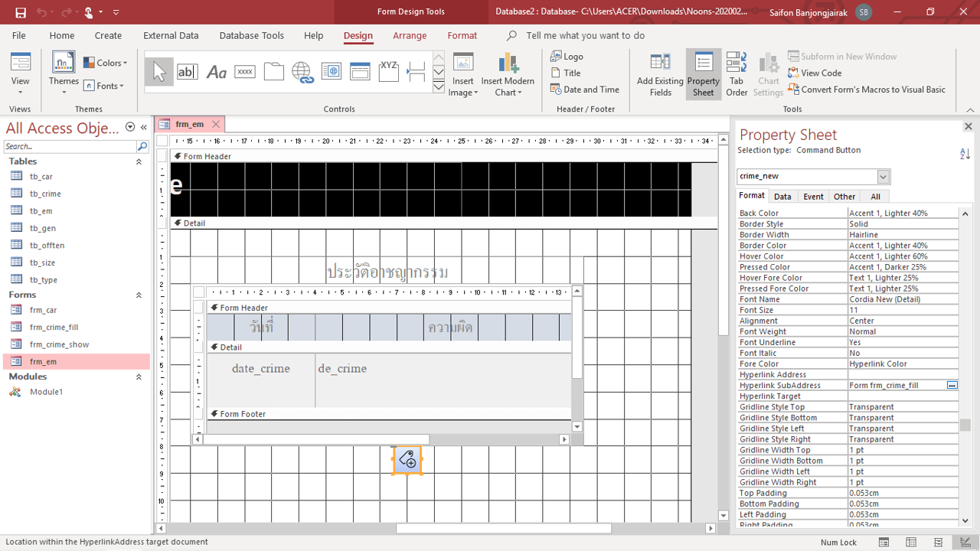Image resolution: width=980 pixels, height=551 pixels.
Task: Click View Code
Action: [814, 73]
